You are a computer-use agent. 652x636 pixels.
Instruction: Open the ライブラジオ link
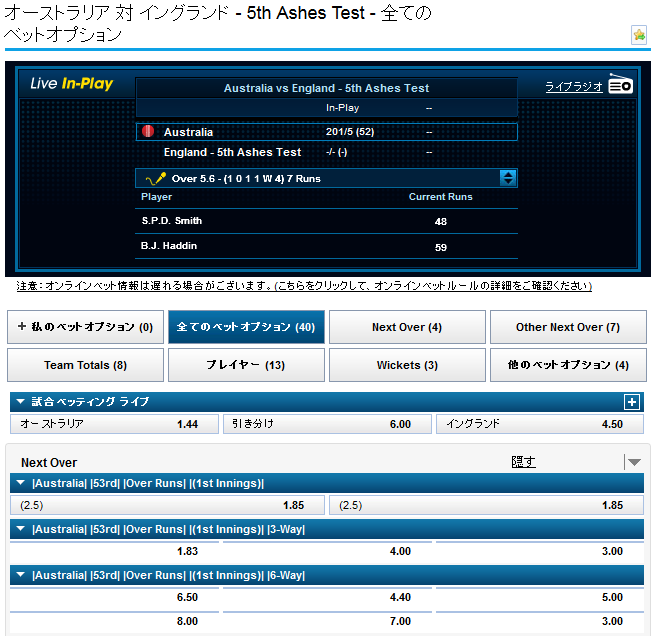point(573,87)
